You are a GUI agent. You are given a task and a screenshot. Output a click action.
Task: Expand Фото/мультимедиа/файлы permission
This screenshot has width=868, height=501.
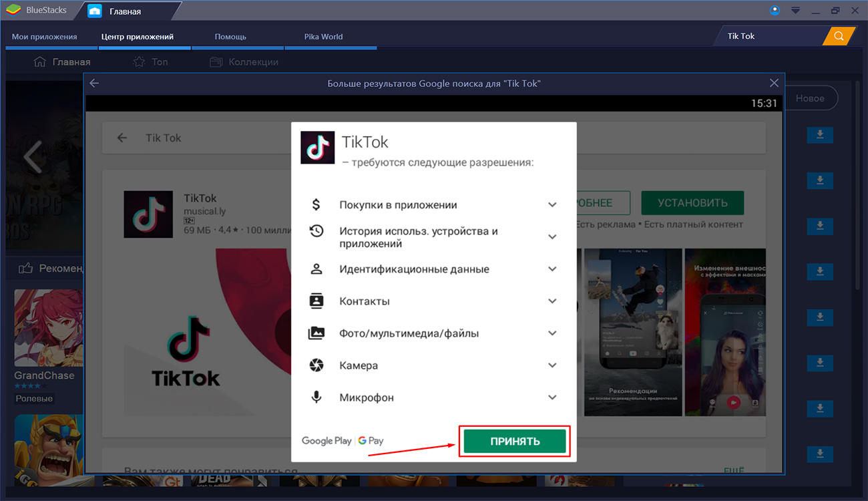click(552, 333)
